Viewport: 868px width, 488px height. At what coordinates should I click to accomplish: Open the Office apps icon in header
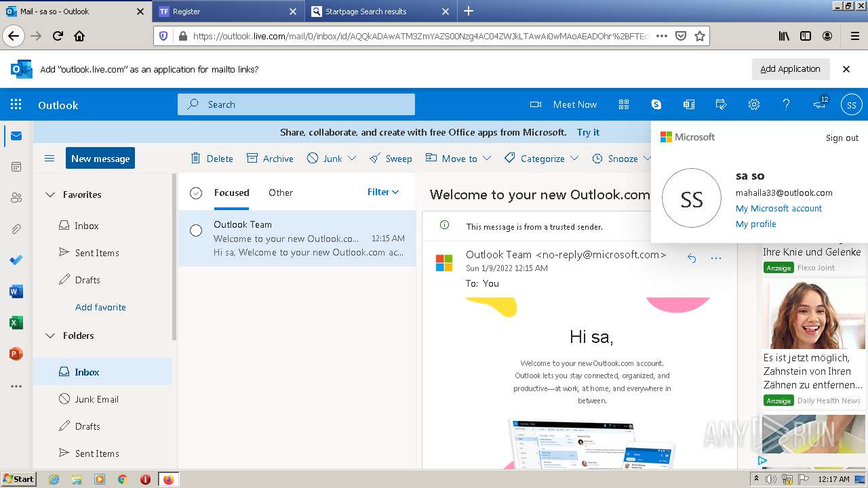point(689,104)
